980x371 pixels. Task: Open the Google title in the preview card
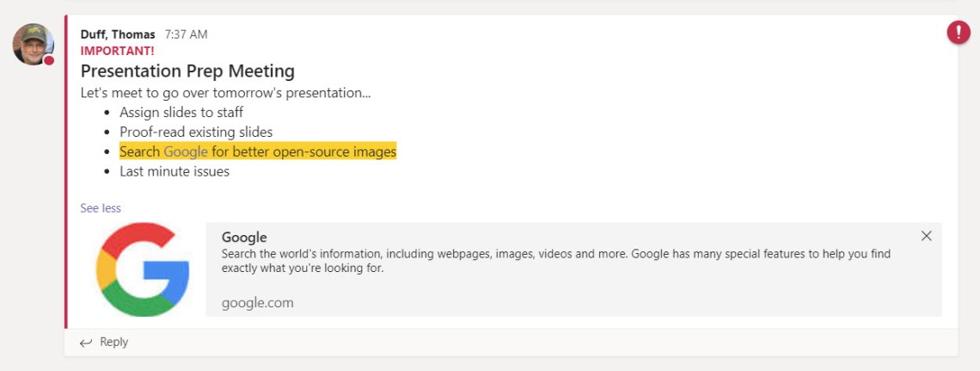click(x=244, y=237)
